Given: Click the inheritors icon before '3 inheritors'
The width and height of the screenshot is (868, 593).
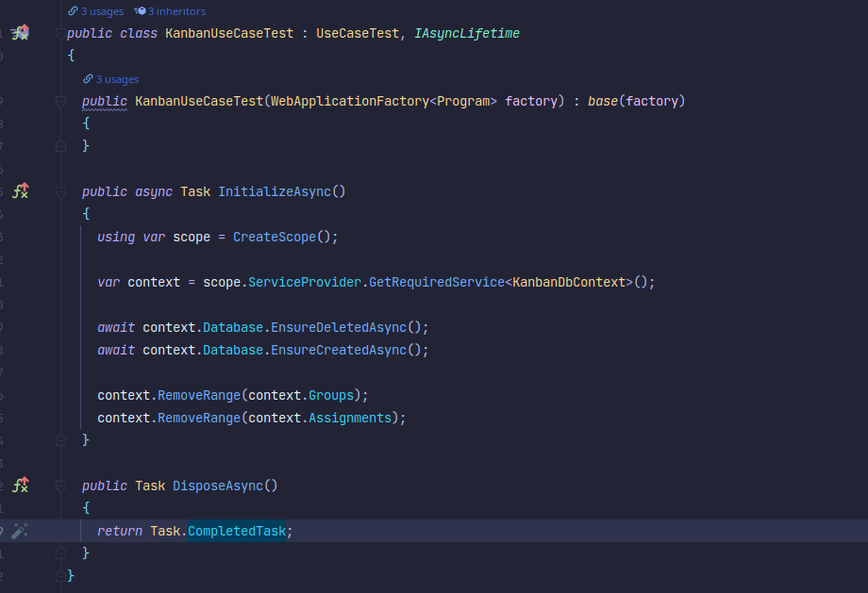Looking at the screenshot, I should click(140, 11).
